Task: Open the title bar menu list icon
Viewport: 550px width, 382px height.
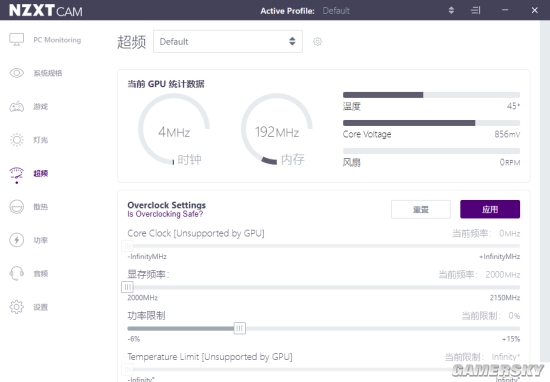Action: [475, 11]
